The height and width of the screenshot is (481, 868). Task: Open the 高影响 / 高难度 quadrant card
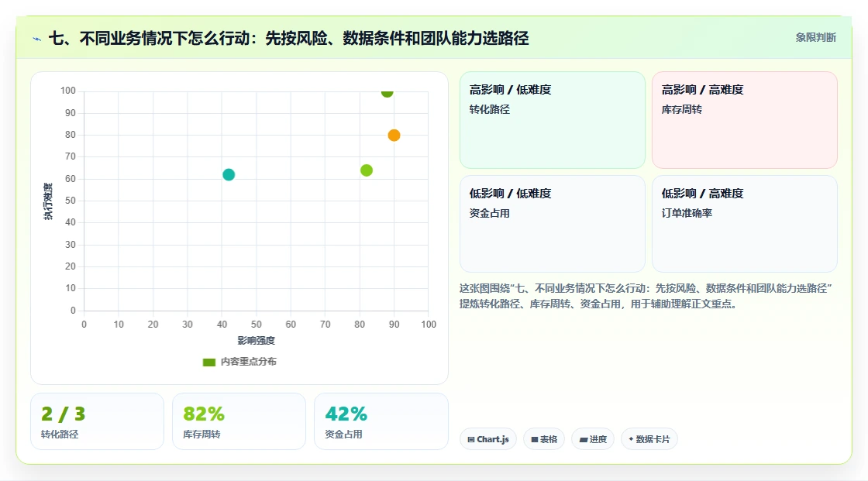(745, 120)
